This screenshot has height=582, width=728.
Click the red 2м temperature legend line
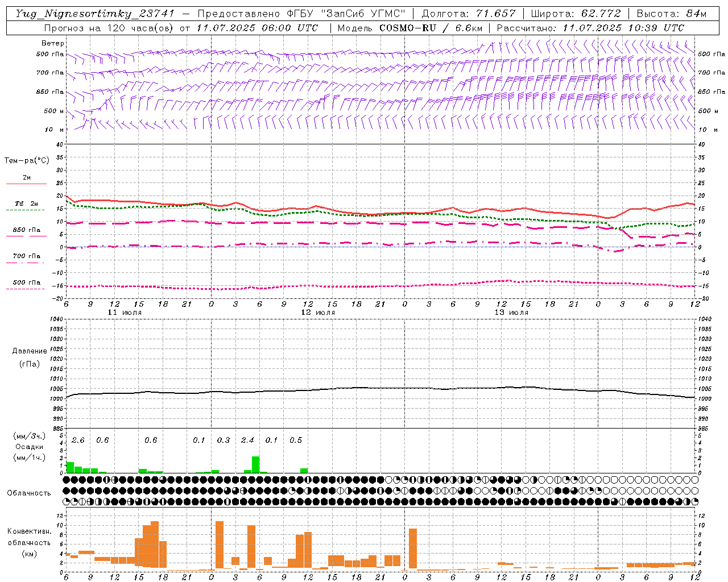26,184
